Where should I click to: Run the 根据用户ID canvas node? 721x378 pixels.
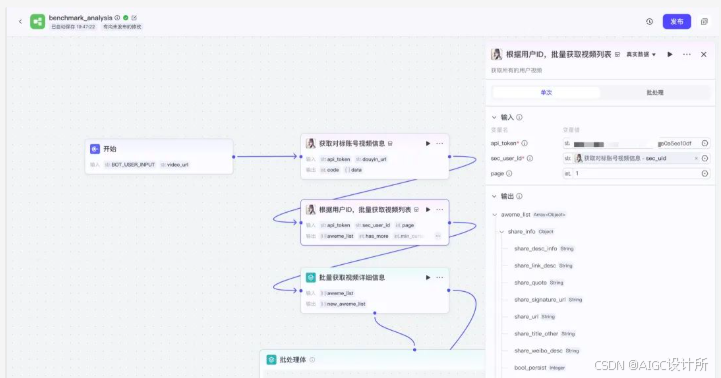(428, 210)
